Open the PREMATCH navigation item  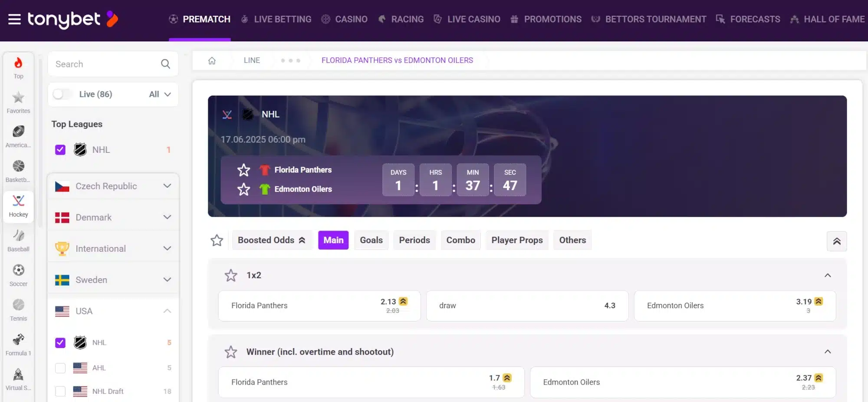point(200,19)
